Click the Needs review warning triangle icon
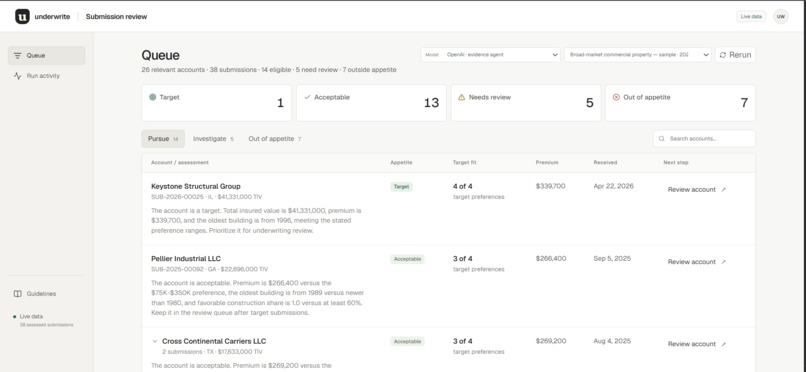Image resolution: width=806 pixels, height=372 pixels. click(462, 97)
